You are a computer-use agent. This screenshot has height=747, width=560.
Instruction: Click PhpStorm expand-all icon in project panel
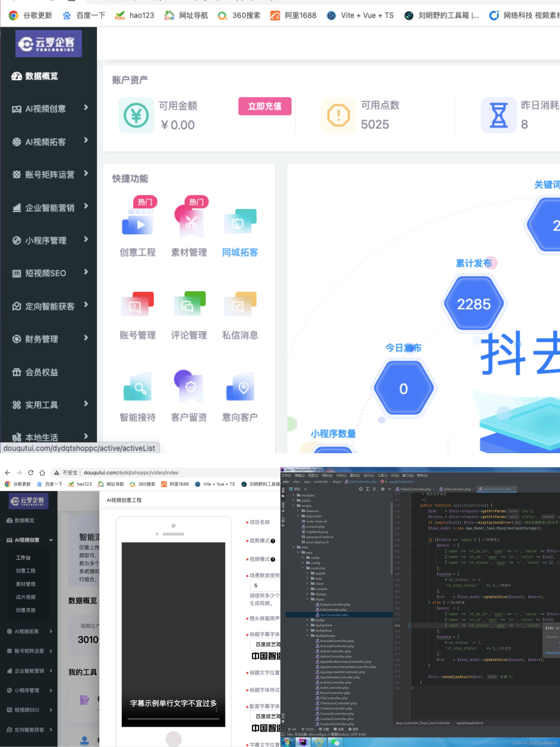tap(367, 489)
